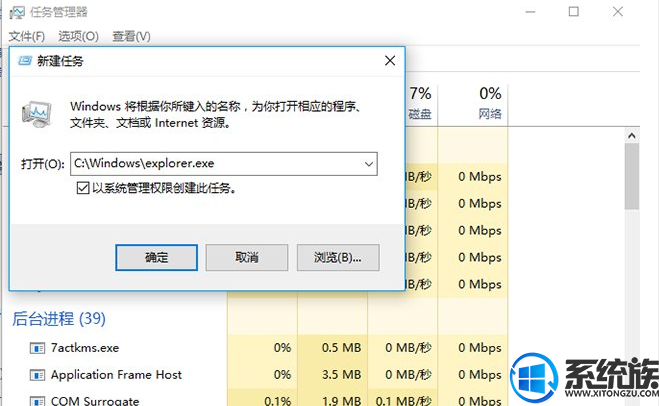
Task: Click the 确定 button
Action: tap(156, 257)
